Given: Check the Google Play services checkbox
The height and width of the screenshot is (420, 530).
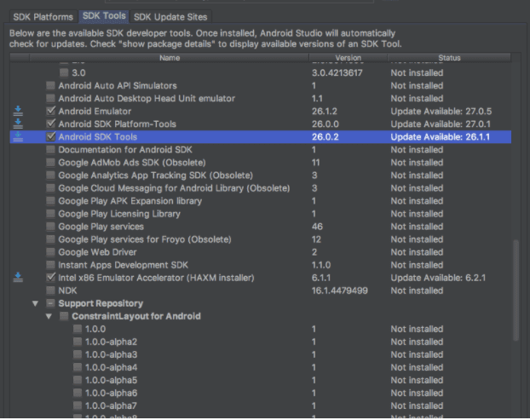Looking at the screenshot, I should [x=51, y=227].
